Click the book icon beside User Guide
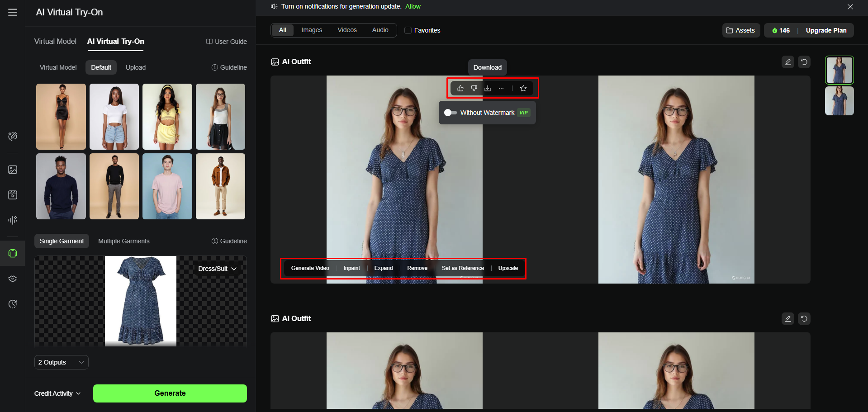The image size is (868, 412). (x=209, y=42)
